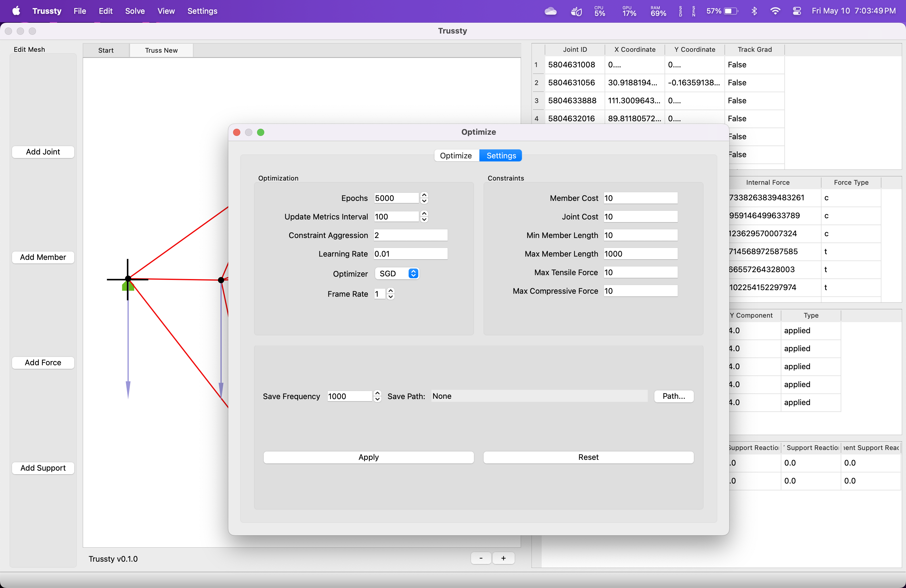Click the Save Frequency input field

pos(350,396)
